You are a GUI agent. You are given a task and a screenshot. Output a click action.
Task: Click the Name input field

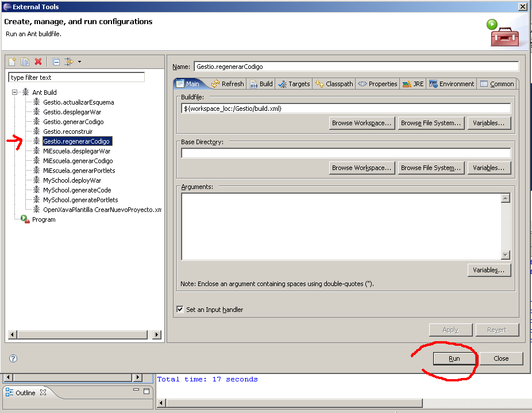point(356,67)
